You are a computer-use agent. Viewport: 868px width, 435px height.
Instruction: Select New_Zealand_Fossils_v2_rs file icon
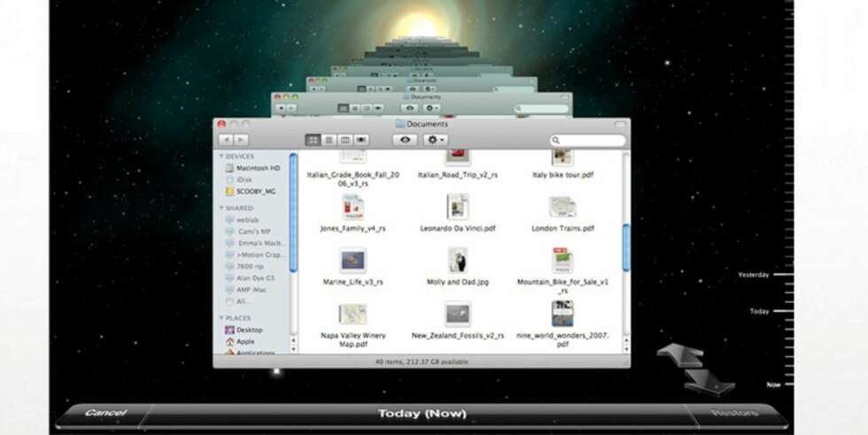pyautogui.click(x=458, y=314)
